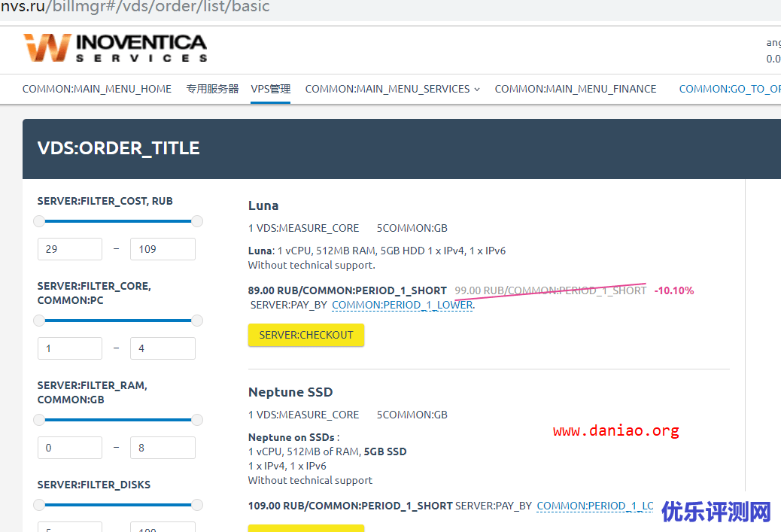Click the maximum handle of the core filter slider
The height and width of the screenshot is (532, 781).
tap(197, 321)
